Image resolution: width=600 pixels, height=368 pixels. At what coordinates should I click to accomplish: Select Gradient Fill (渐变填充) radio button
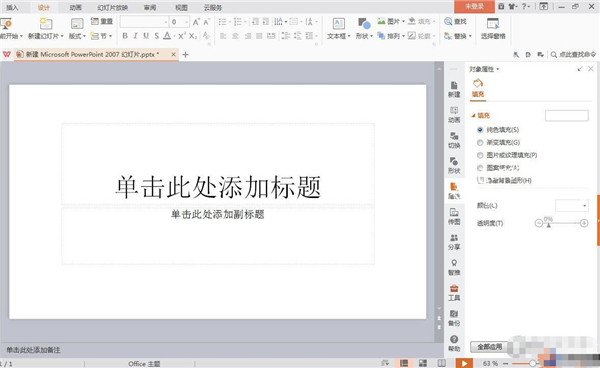click(x=480, y=142)
